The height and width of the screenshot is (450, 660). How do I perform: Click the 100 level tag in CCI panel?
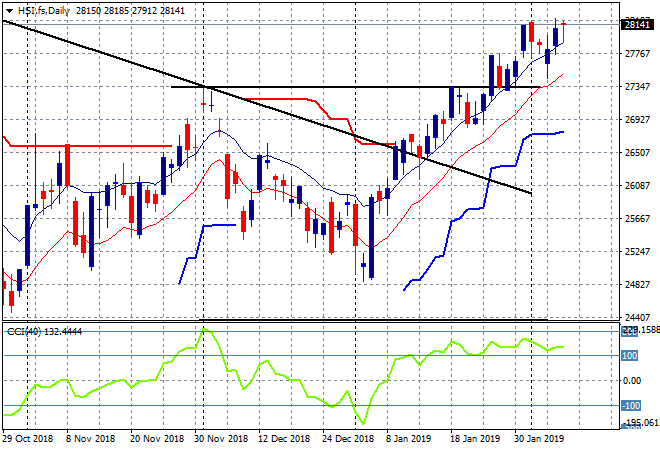[629, 356]
